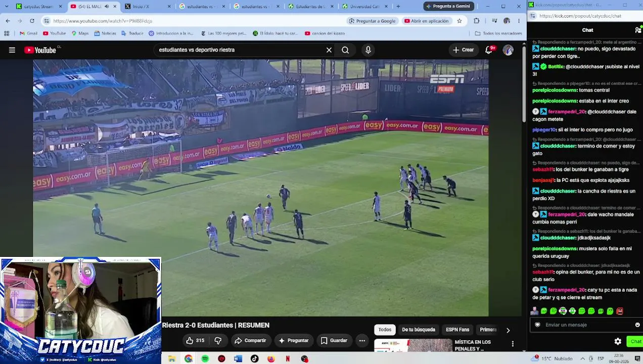Save the video with Guardar
This screenshot has width=643, height=364.
pyautogui.click(x=334, y=341)
